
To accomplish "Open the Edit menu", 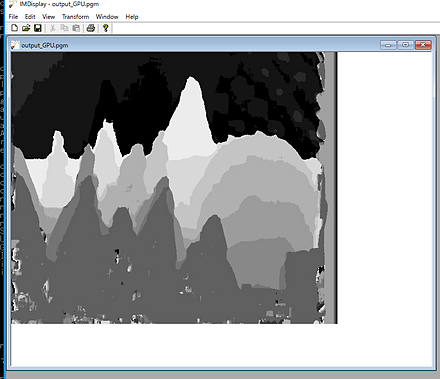I will point(30,17).
